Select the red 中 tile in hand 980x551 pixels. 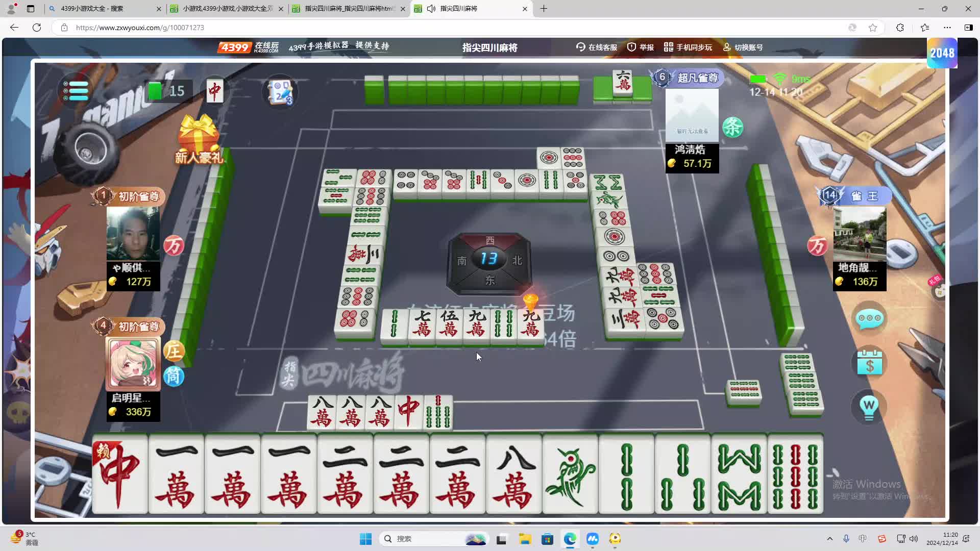[120, 474]
